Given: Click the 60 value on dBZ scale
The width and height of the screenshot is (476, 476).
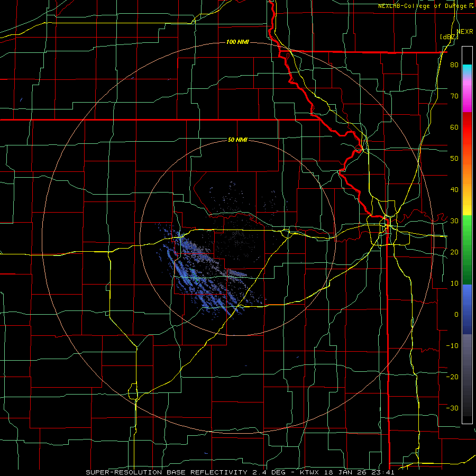Looking at the screenshot, I should [x=454, y=127].
